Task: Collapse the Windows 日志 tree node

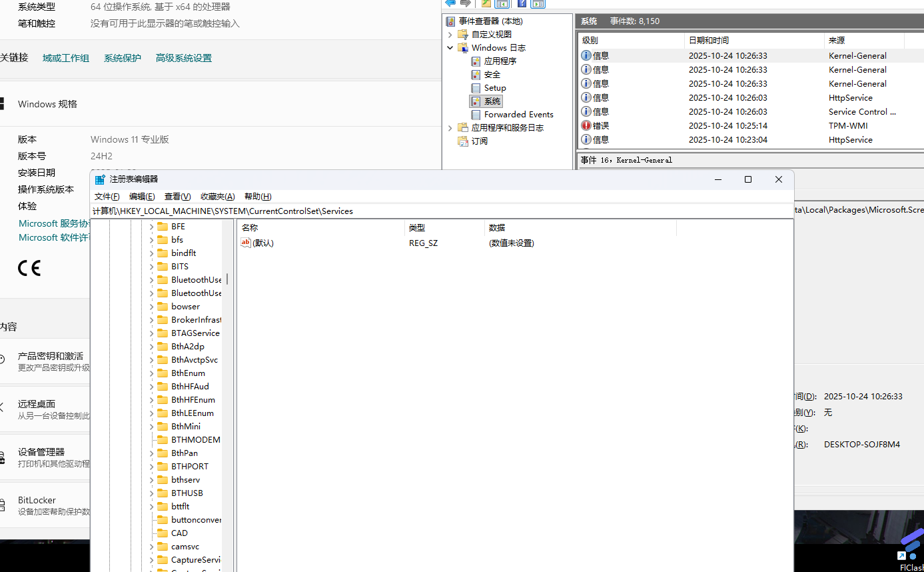Action: coord(450,48)
